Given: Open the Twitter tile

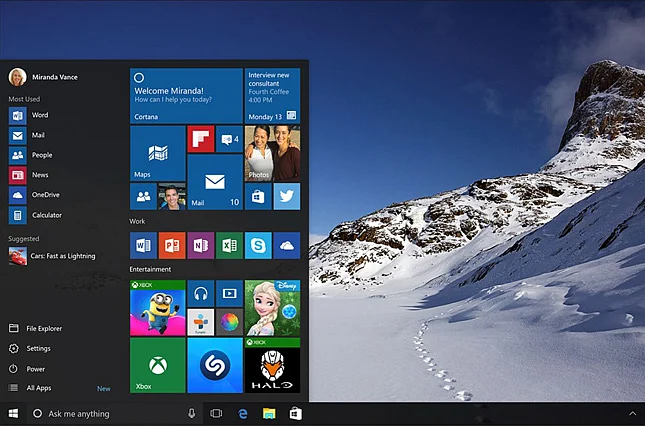Looking at the screenshot, I should (287, 197).
